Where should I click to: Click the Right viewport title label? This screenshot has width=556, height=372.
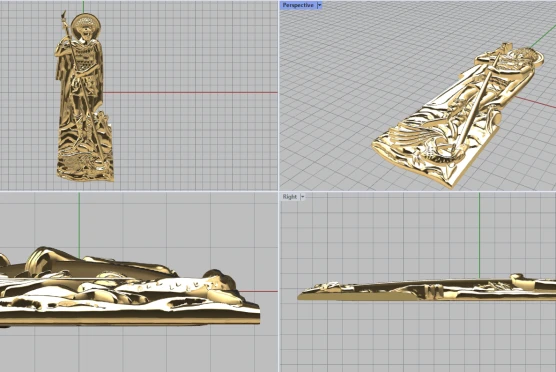pos(290,196)
